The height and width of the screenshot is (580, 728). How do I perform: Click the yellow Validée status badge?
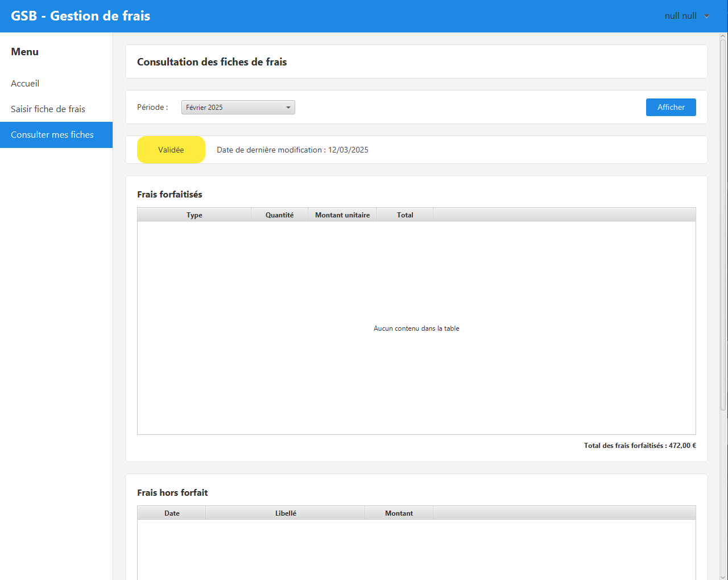pos(171,150)
